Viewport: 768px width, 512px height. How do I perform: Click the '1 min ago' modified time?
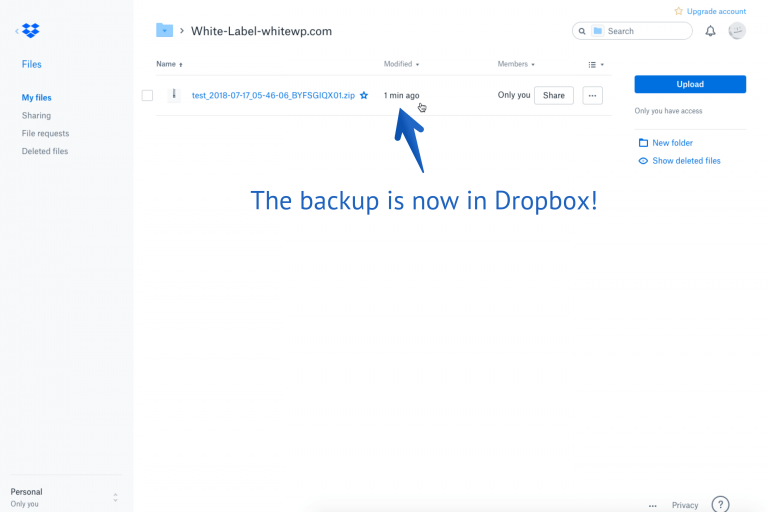pyautogui.click(x=402, y=96)
